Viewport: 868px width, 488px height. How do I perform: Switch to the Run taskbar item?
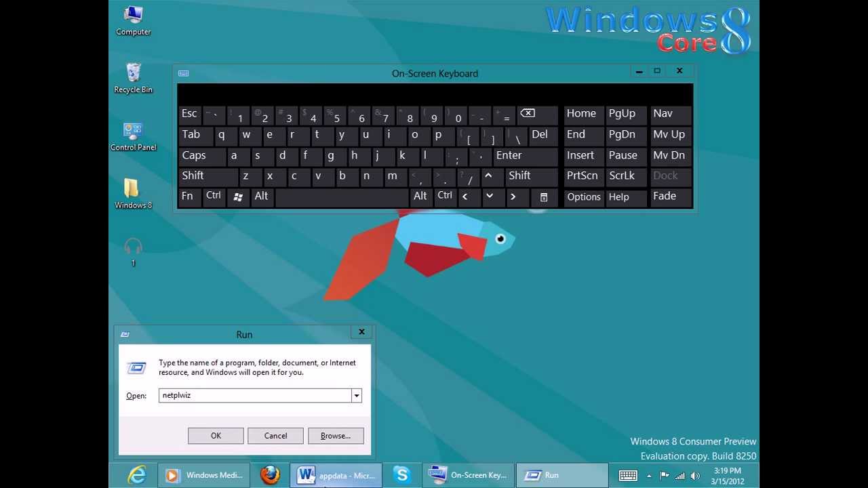(561, 475)
